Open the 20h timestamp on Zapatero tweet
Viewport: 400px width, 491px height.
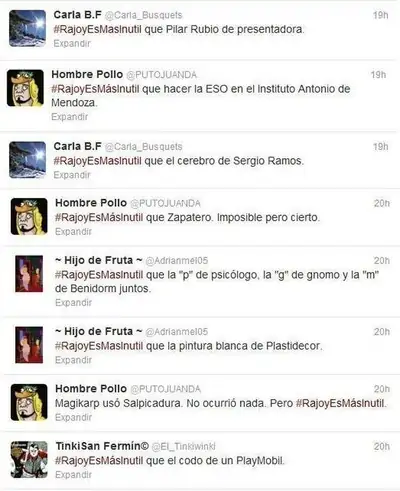[x=382, y=203]
